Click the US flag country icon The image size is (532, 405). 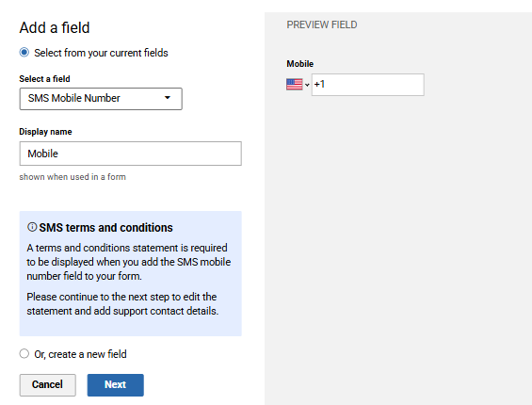pos(294,84)
